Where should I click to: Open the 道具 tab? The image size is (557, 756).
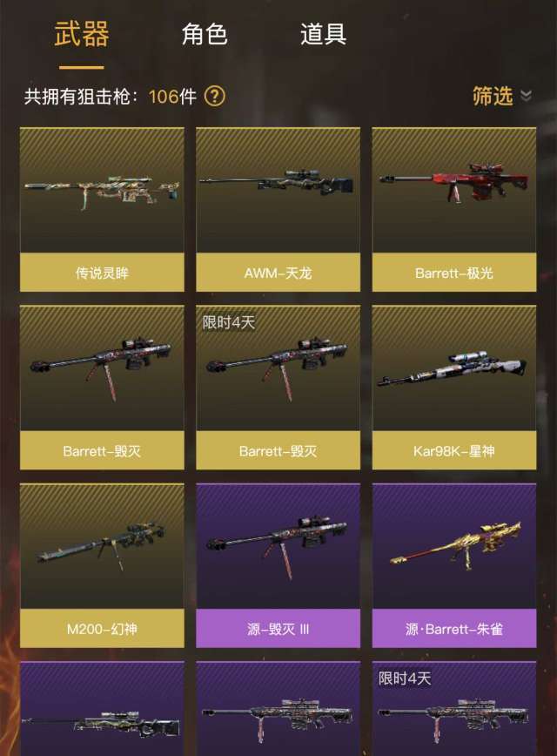pyautogui.click(x=323, y=34)
